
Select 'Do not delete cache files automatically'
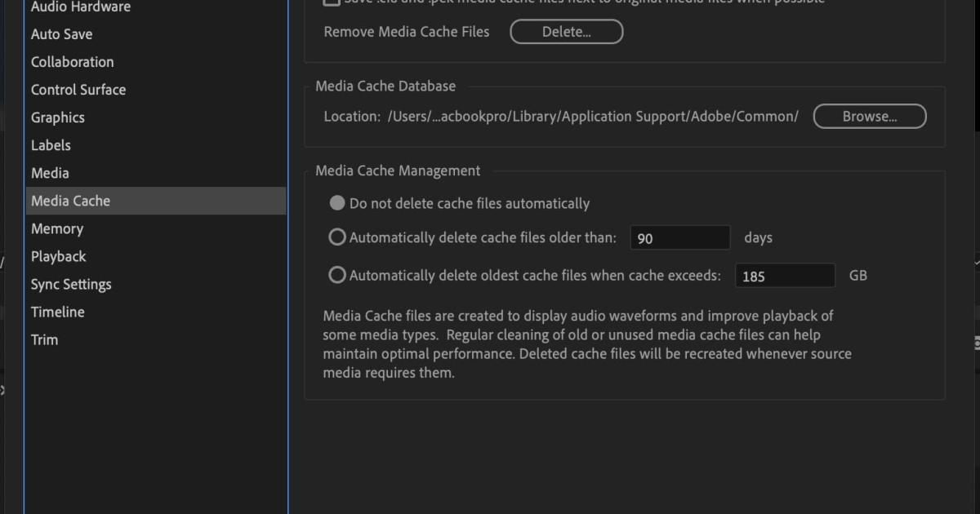tap(336, 203)
